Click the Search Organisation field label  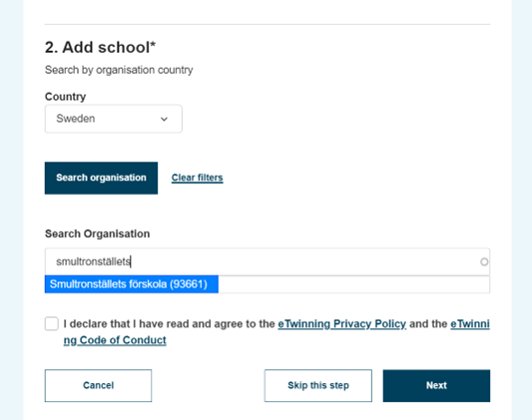(x=98, y=233)
